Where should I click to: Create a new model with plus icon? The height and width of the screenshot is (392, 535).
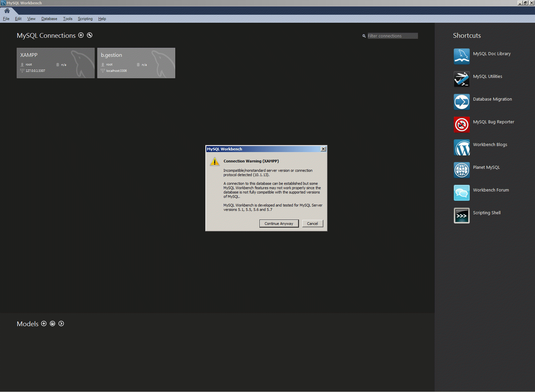coord(44,323)
